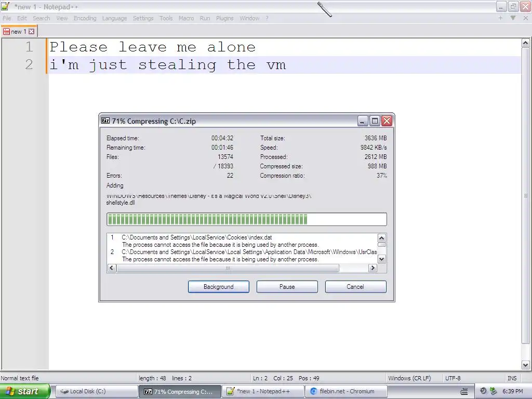Image resolution: width=532 pixels, height=399 pixels.
Task: Pause the 7-Zip compression
Action: click(287, 287)
